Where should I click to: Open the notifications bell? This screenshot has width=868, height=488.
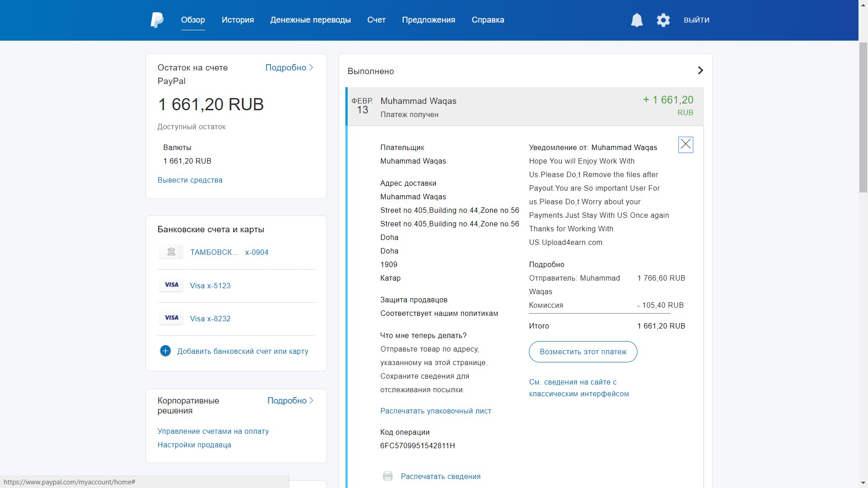[637, 20]
